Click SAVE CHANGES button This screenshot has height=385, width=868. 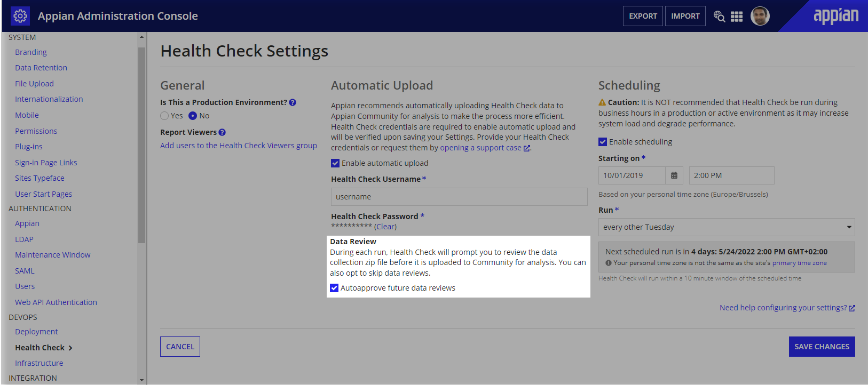(x=822, y=347)
